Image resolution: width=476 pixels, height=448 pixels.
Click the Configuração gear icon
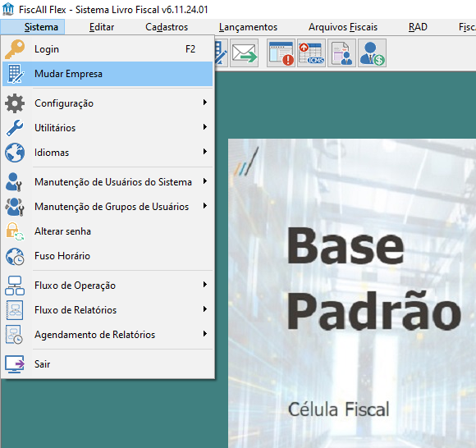click(x=15, y=103)
